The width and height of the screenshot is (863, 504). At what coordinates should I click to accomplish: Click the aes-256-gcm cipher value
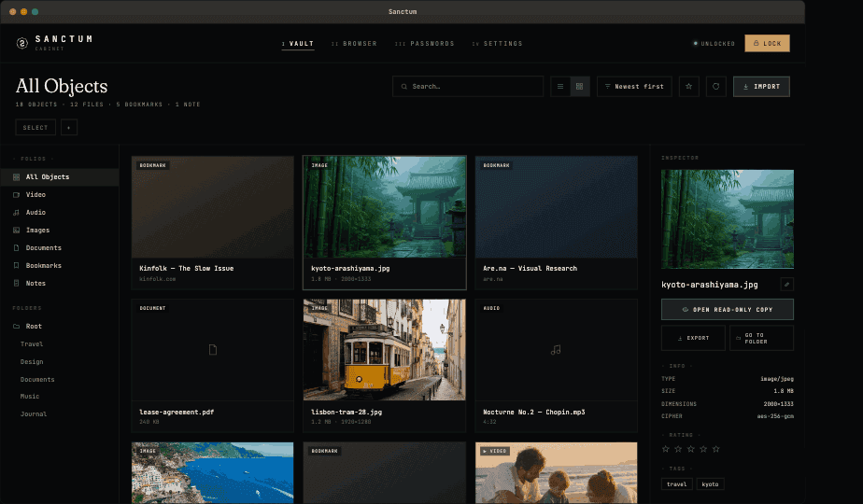775,416
